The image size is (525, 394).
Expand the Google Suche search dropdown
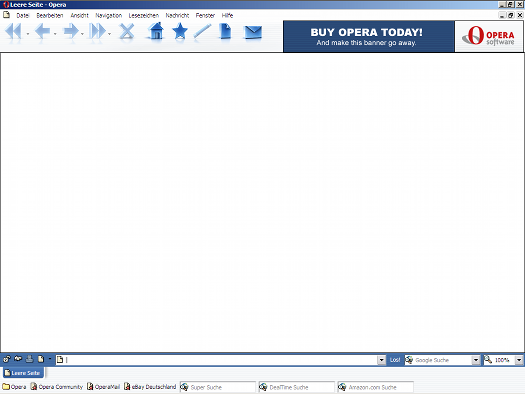point(476,360)
